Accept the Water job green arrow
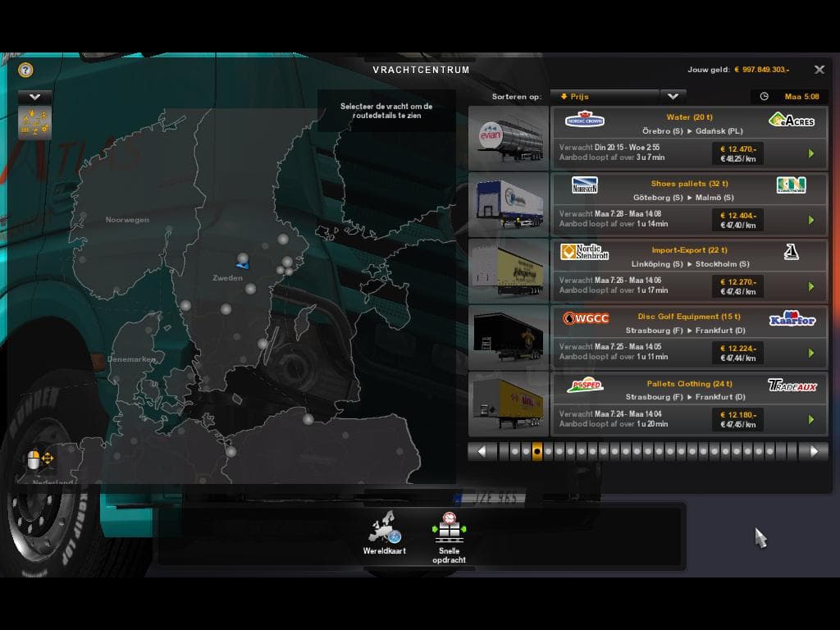The height and width of the screenshot is (630, 840). pos(811,153)
